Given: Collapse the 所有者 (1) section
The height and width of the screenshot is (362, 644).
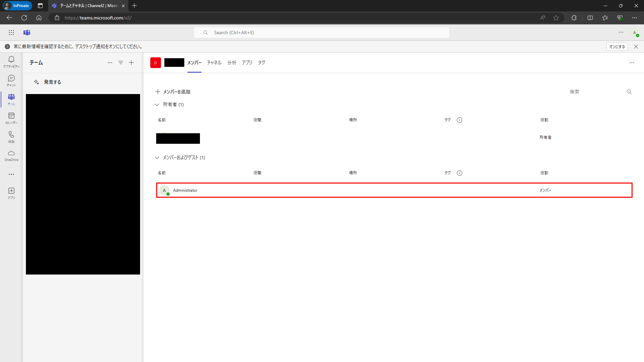Looking at the screenshot, I should (x=157, y=105).
